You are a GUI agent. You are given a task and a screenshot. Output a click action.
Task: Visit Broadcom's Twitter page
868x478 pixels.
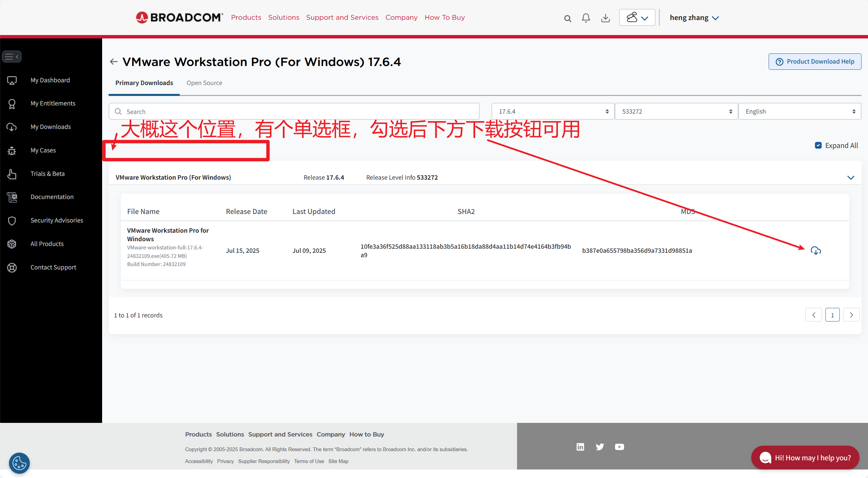pyautogui.click(x=600, y=447)
